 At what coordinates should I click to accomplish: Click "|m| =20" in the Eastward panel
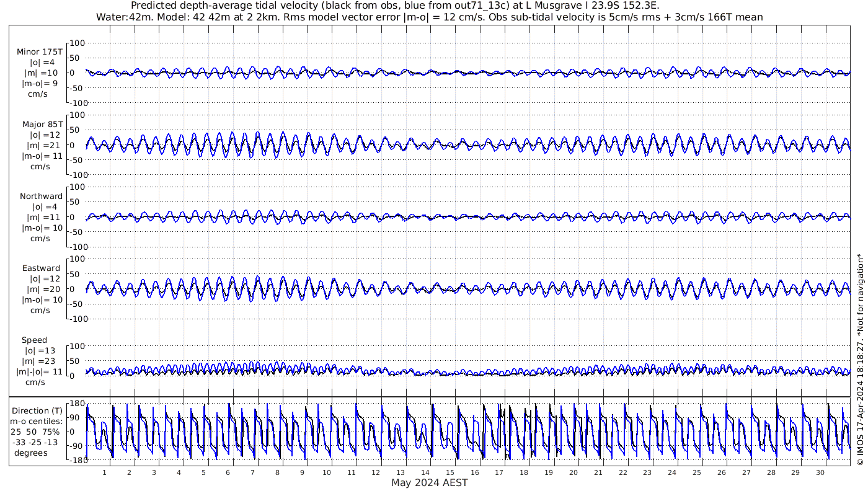(x=42, y=289)
